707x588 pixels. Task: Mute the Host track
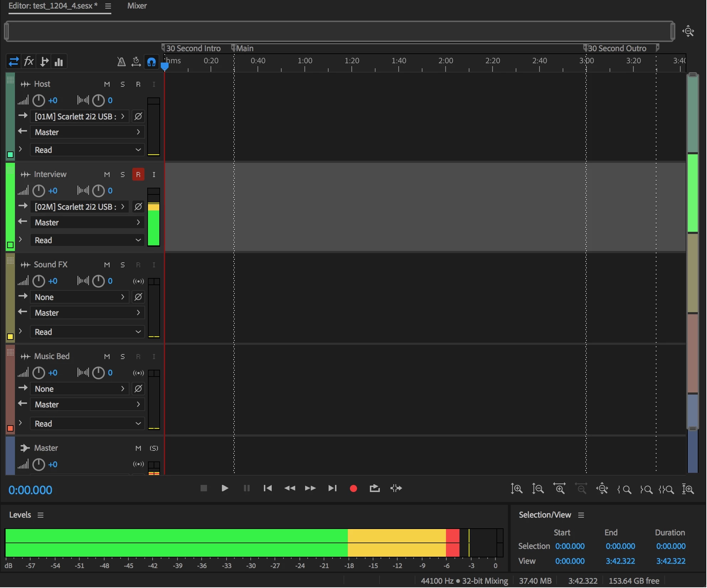pos(107,84)
